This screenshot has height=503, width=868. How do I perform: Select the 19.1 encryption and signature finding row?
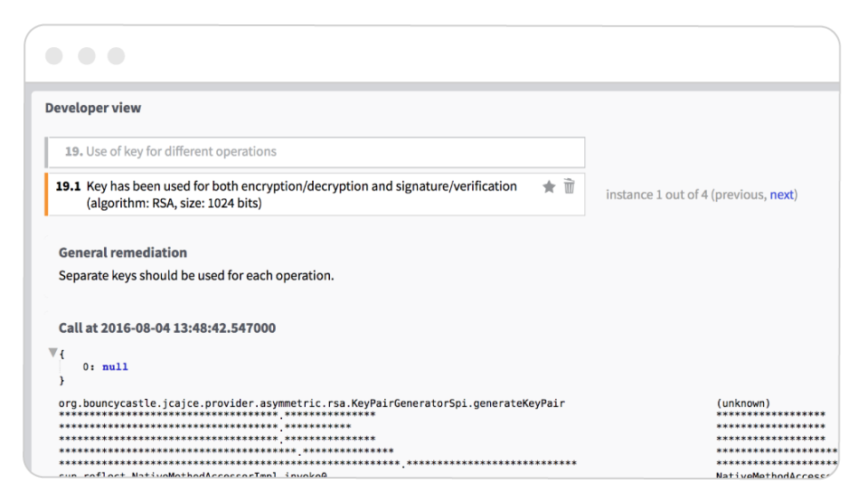(298, 195)
